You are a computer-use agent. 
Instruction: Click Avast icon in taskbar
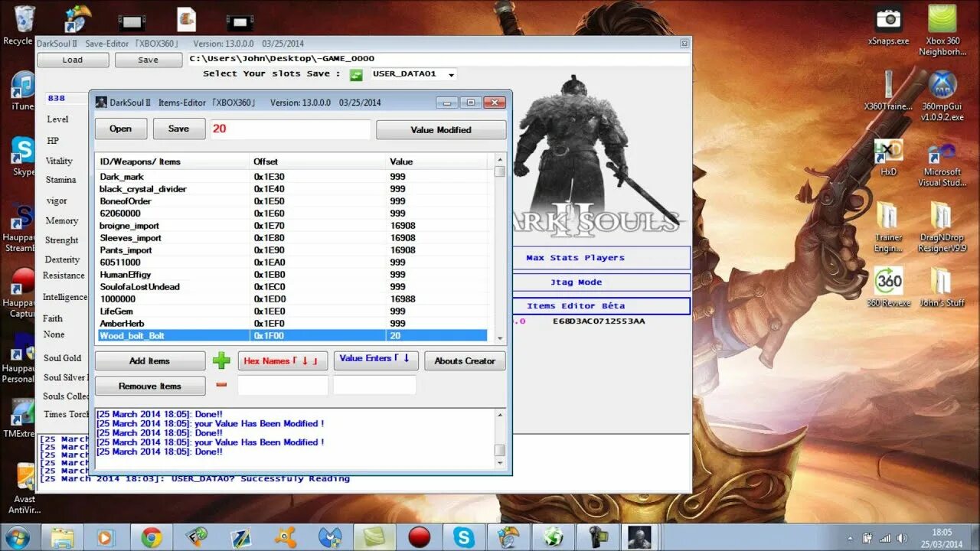coord(285,537)
